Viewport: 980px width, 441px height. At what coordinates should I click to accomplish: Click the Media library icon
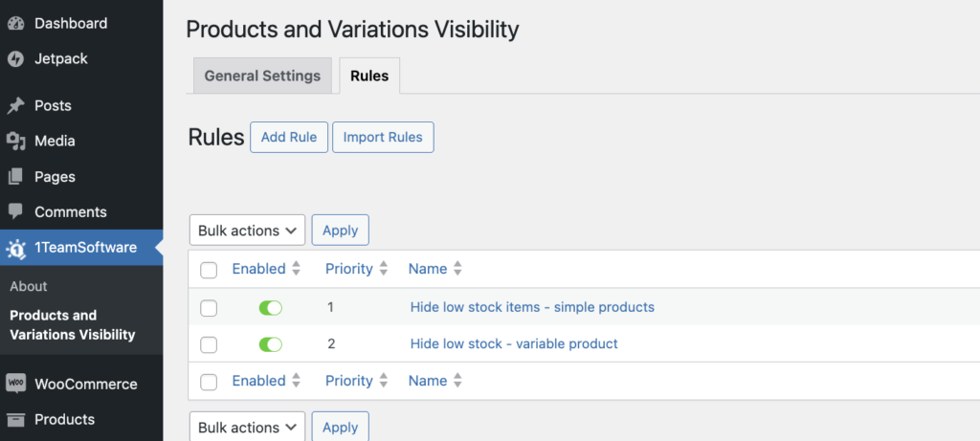click(x=15, y=141)
